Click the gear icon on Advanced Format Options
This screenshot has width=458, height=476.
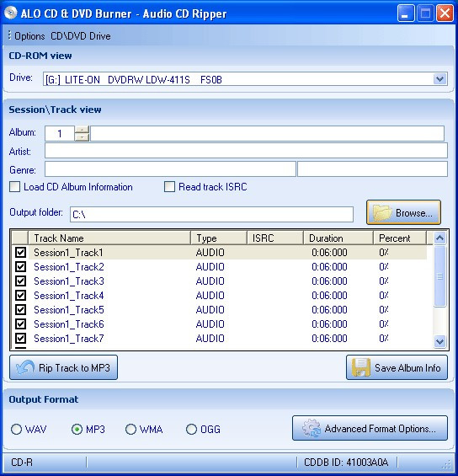[311, 428]
